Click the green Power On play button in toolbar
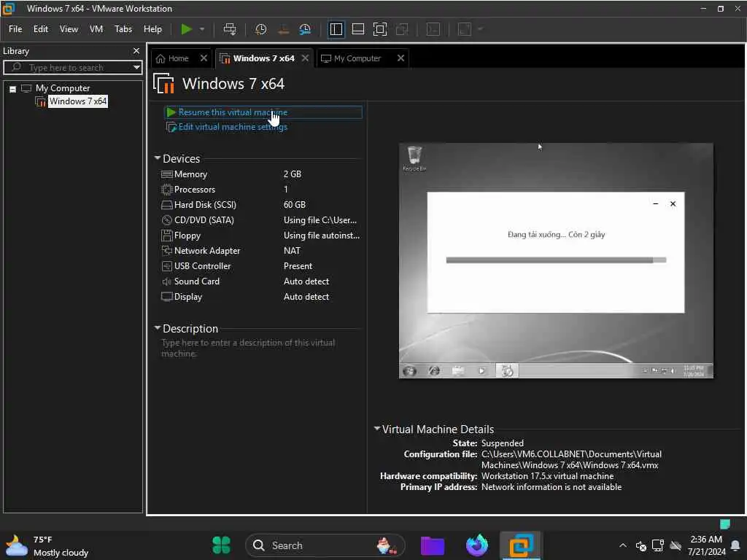 click(x=186, y=29)
